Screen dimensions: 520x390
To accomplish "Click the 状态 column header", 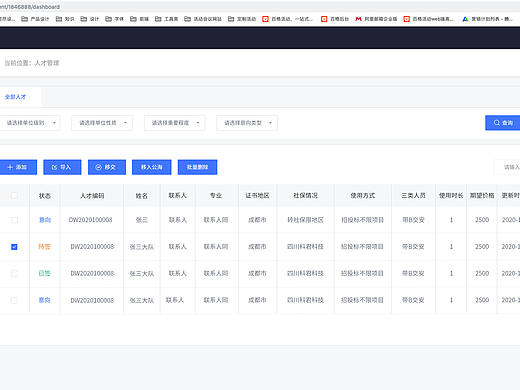I will click(x=45, y=196).
